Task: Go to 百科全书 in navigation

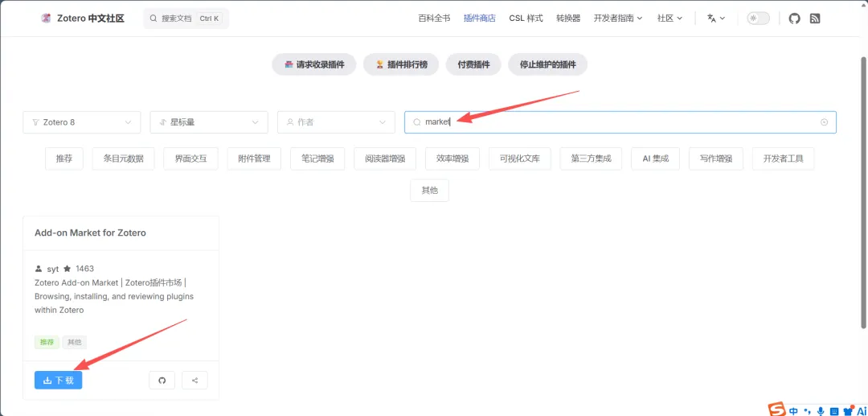Action: click(434, 19)
